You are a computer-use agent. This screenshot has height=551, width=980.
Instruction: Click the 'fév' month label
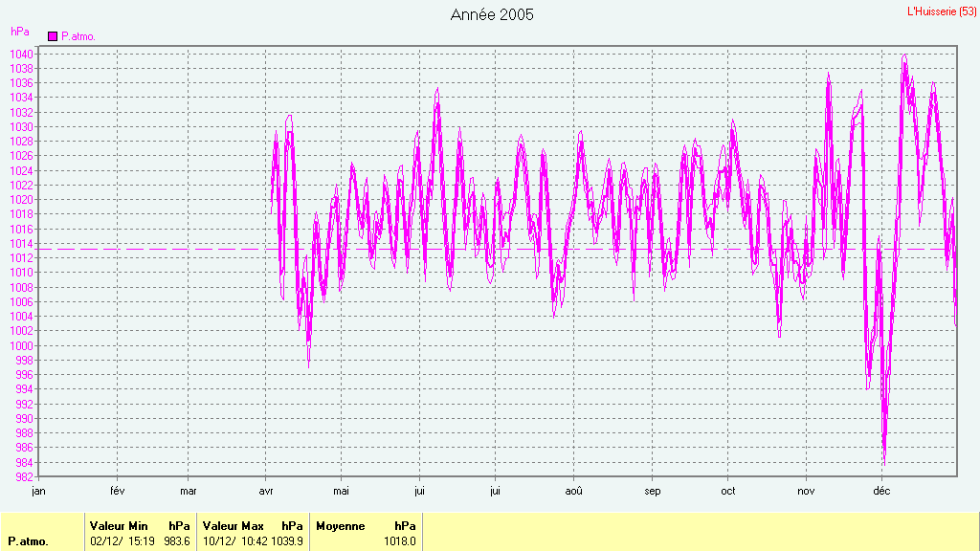118,491
